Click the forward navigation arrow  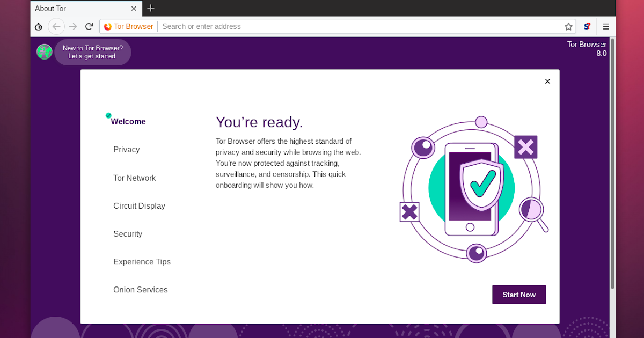(x=72, y=26)
